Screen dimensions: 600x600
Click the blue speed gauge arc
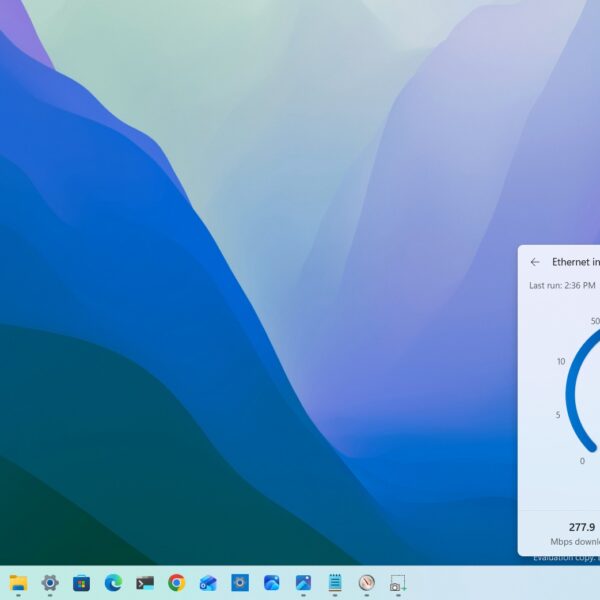pos(572,394)
